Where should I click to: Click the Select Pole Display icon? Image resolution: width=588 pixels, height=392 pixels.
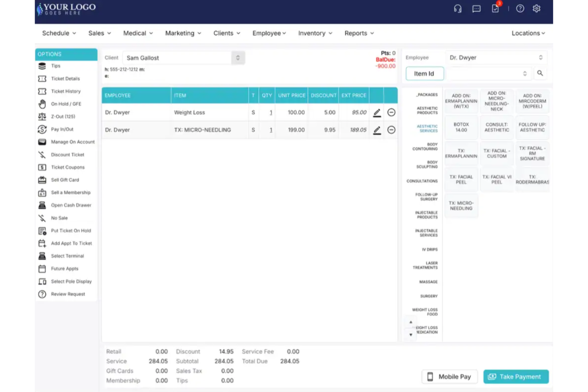42,282
